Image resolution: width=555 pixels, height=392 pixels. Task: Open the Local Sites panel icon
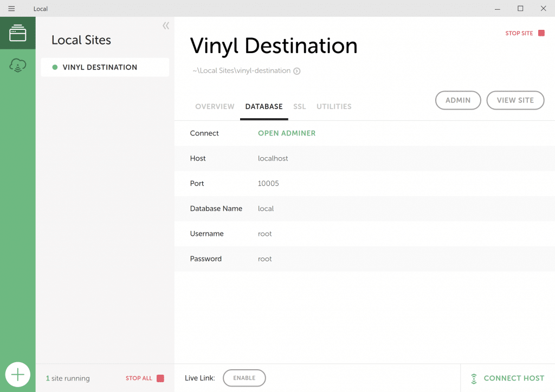click(17, 33)
